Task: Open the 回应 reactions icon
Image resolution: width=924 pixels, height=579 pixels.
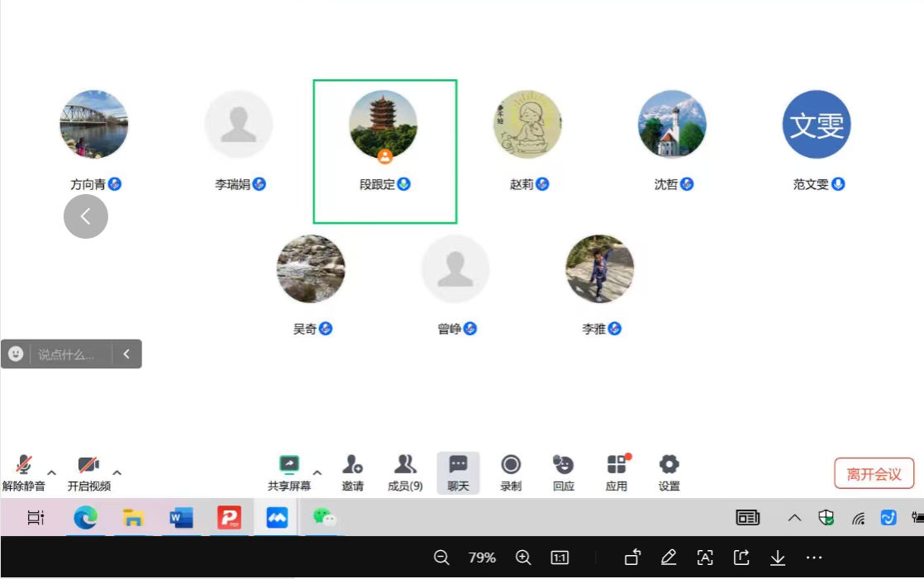Action: 564,472
